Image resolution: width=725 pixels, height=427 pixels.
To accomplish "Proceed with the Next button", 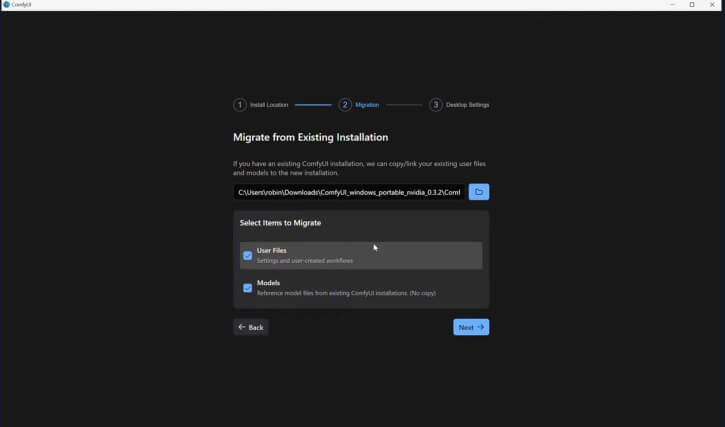I will pos(471,327).
